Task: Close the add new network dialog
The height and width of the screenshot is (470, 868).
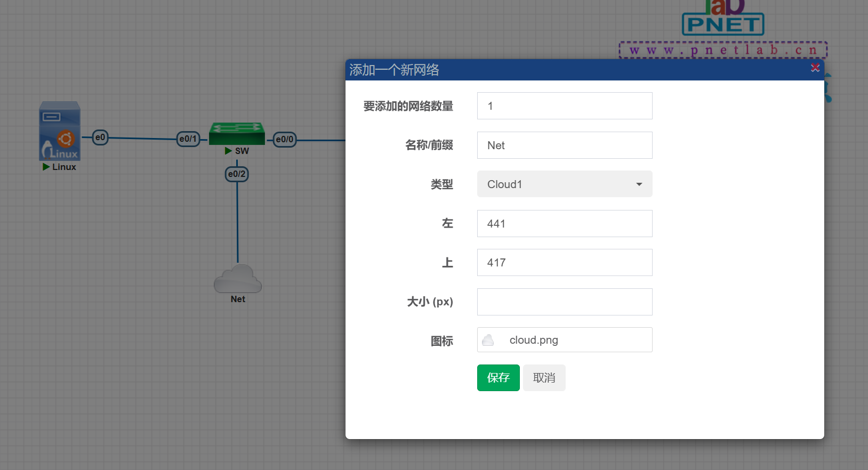Action: pos(815,68)
